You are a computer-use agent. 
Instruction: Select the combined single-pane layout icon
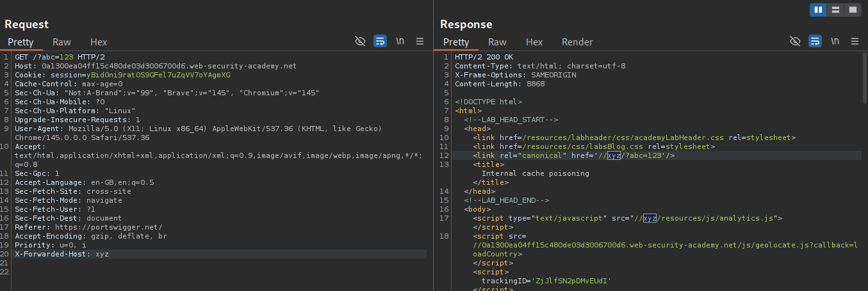(852, 10)
